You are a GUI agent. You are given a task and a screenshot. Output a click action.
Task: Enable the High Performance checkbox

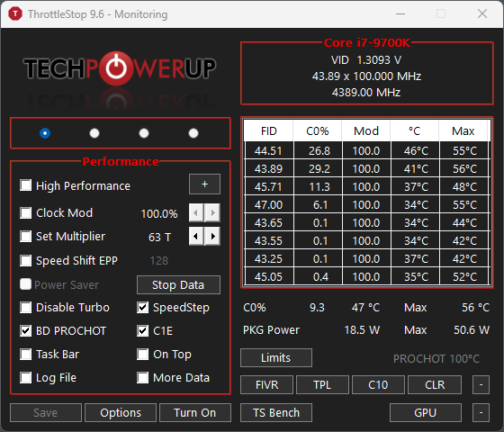pyautogui.click(x=26, y=185)
